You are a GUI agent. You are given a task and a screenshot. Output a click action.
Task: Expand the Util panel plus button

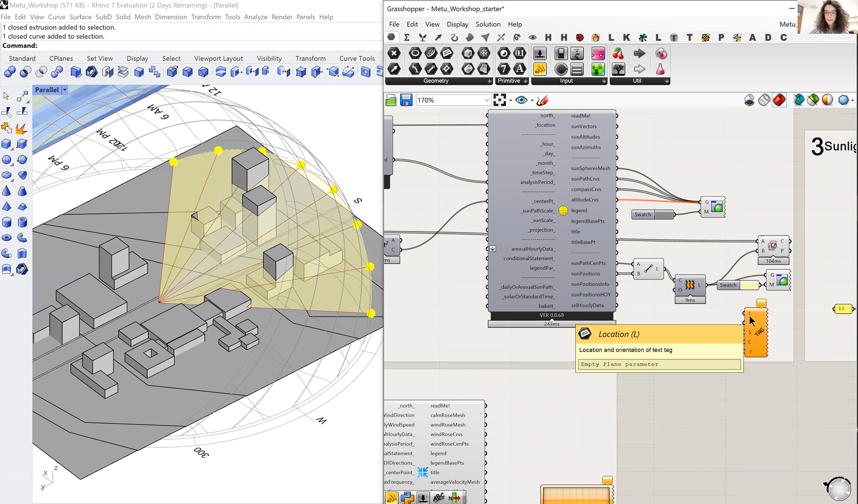click(667, 81)
